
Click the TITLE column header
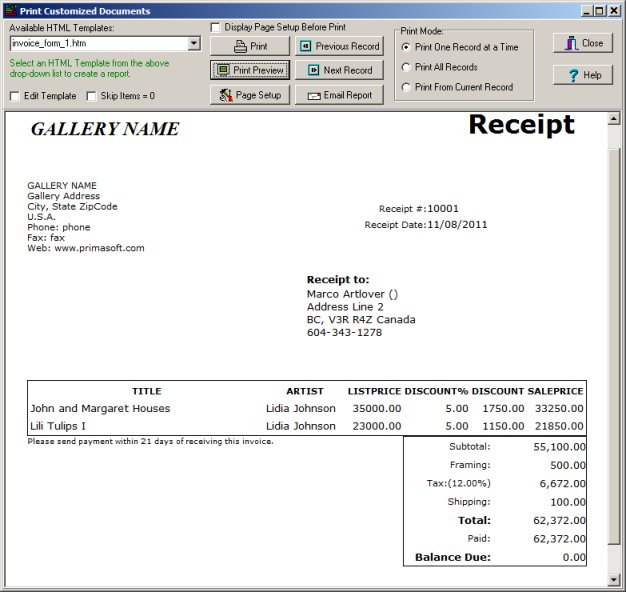point(147,391)
